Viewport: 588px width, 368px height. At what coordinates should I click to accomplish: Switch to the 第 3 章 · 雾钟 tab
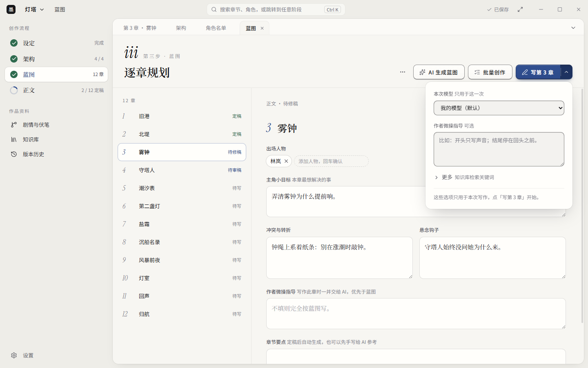(140, 28)
